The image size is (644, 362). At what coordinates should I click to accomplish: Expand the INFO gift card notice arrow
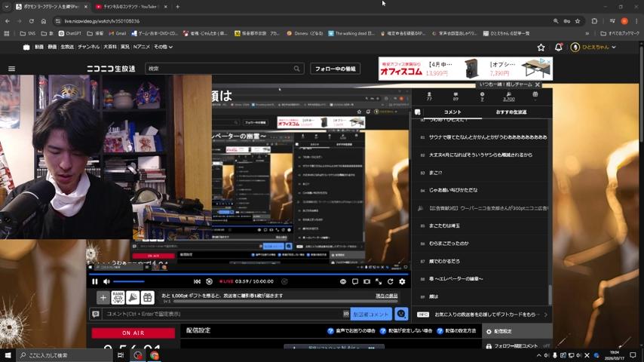pyautogui.click(x=545, y=314)
